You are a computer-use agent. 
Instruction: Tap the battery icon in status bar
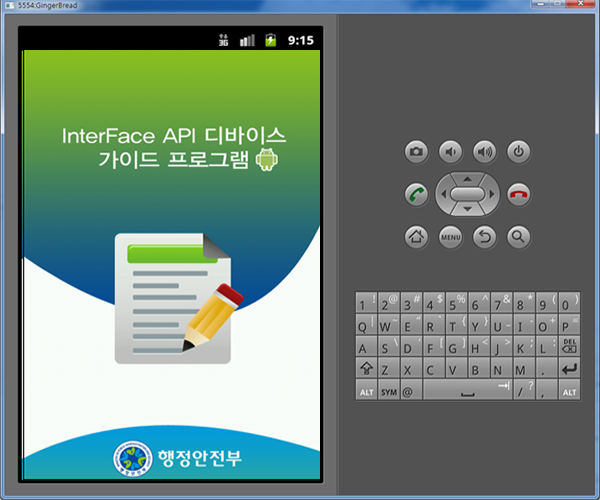click(269, 41)
